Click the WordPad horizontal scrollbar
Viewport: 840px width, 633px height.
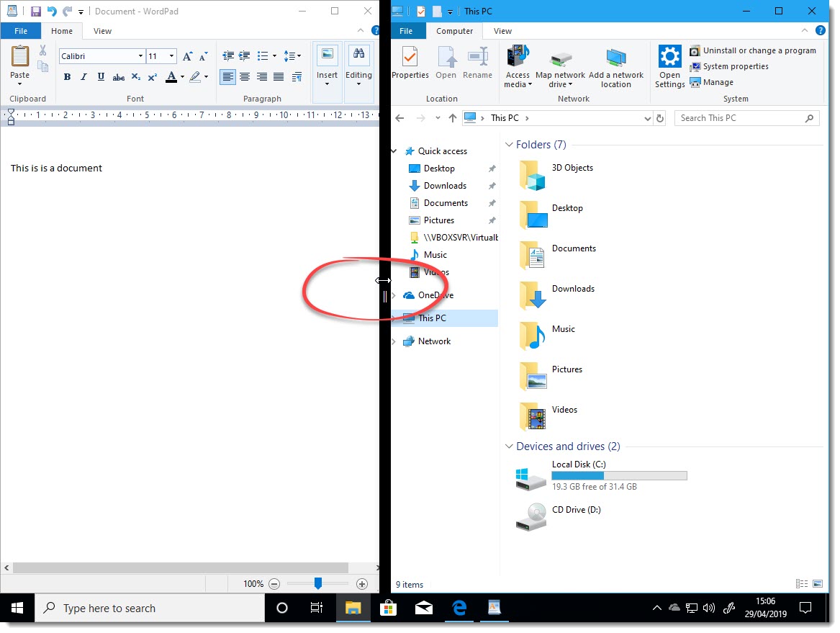181,567
